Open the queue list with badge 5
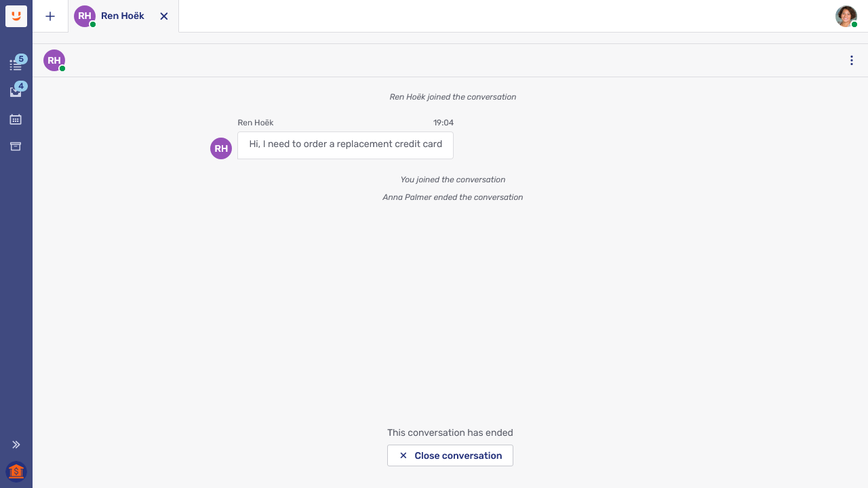 pyautogui.click(x=16, y=65)
